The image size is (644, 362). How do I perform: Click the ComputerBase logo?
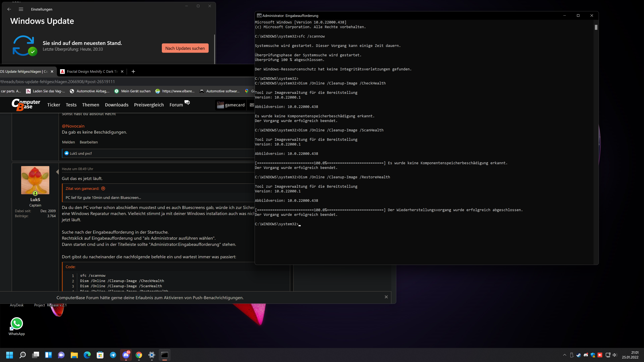pyautogui.click(x=26, y=105)
